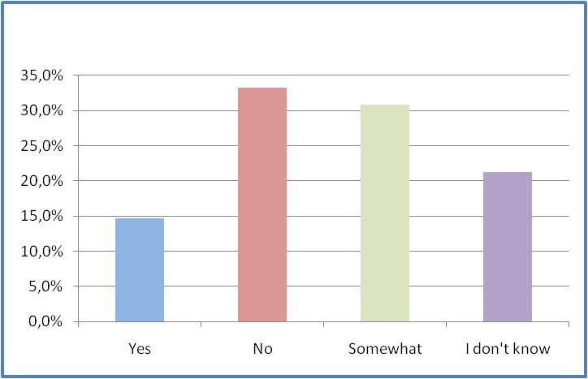Select the purple I don't know bar
588x379 pixels.
(x=508, y=247)
